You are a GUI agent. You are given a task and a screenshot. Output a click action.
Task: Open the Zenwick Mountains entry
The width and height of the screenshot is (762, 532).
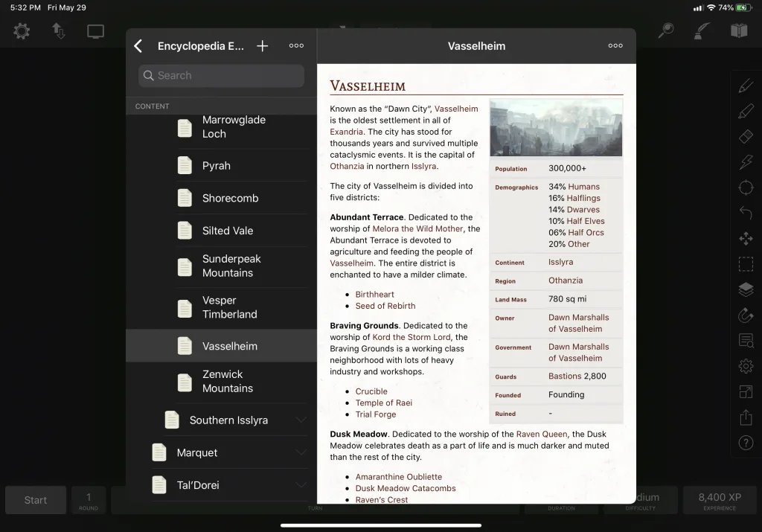pyautogui.click(x=222, y=382)
